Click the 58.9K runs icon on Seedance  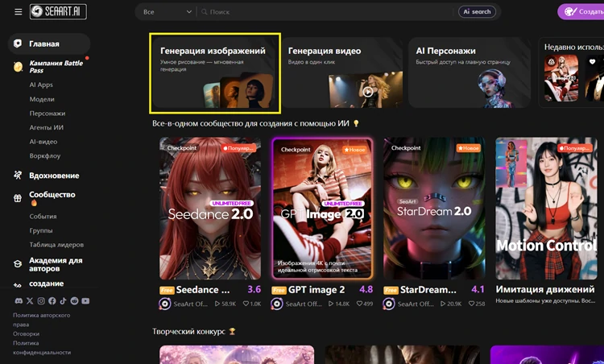[x=217, y=304]
